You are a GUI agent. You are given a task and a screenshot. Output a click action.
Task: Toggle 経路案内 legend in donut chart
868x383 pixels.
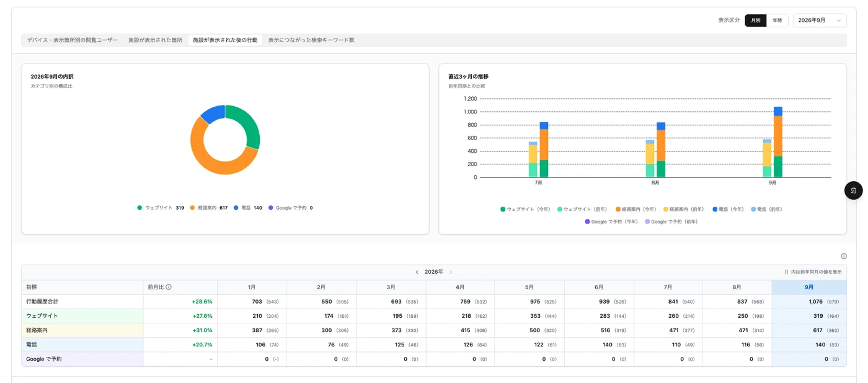click(209, 208)
